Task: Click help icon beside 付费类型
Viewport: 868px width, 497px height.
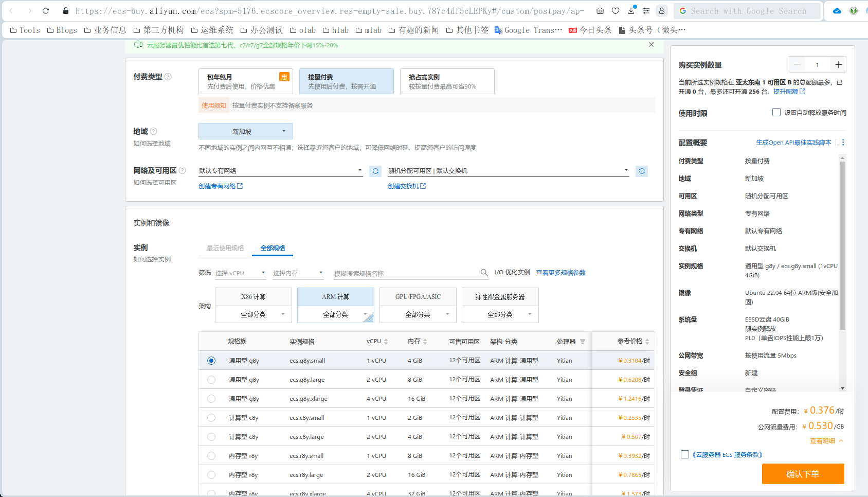Action: click(x=168, y=77)
